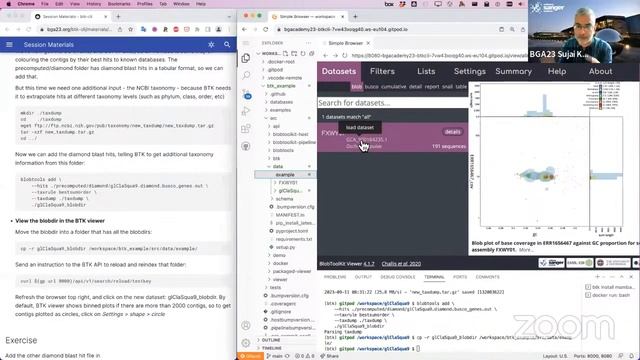The image size is (640, 360).
Task: Reload the Simple Browser page
Action: [x=345, y=56]
